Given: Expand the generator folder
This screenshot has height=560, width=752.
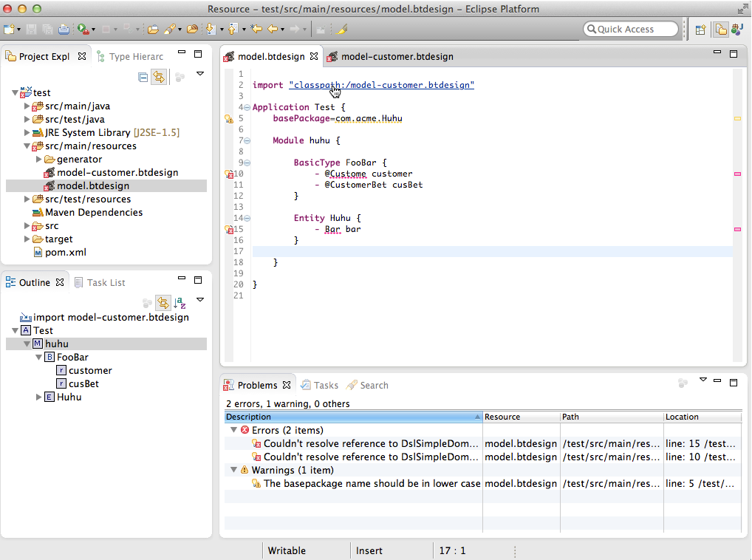Looking at the screenshot, I should pyautogui.click(x=39, y=159).
